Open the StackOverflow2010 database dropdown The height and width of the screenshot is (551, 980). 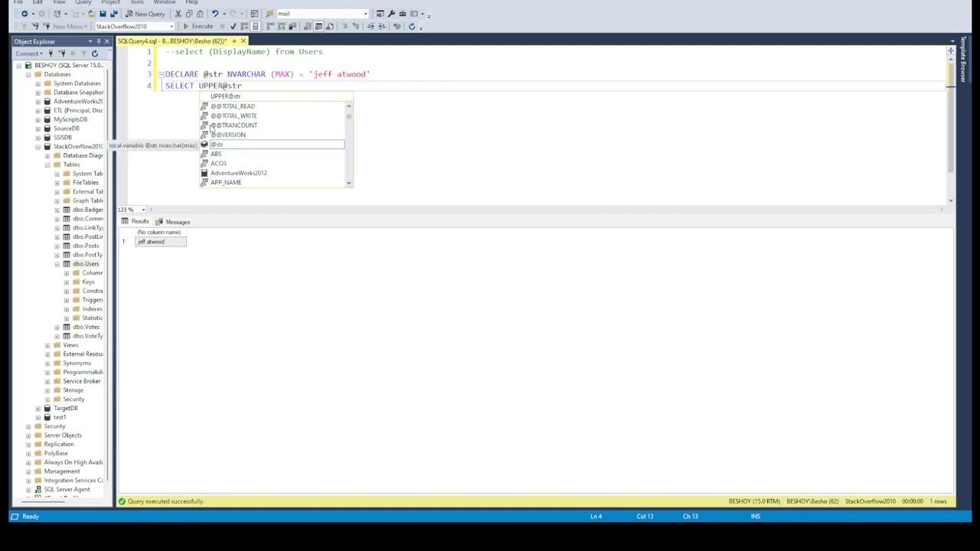[171, 26]
